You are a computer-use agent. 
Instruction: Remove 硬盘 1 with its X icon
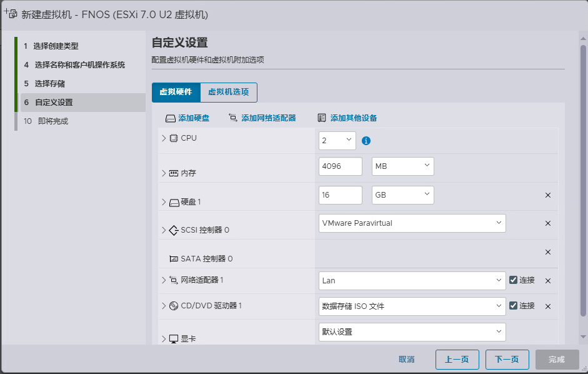[x=548, y=195]
